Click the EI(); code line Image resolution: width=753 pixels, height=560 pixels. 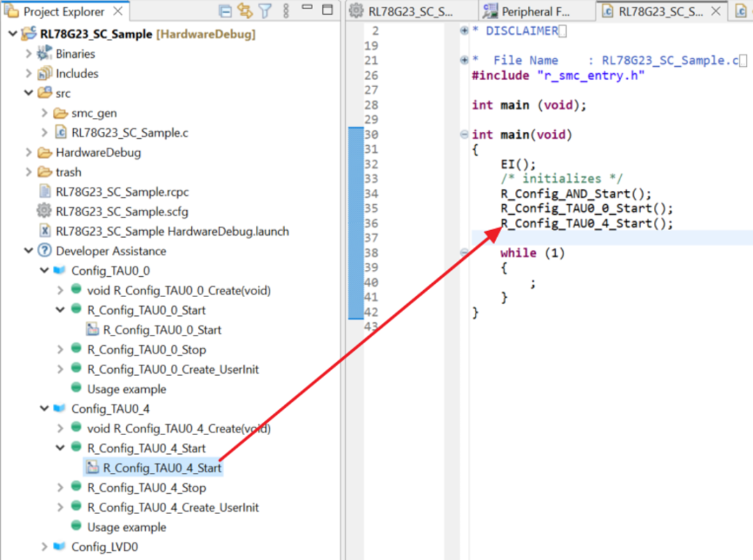pos(517,165)
